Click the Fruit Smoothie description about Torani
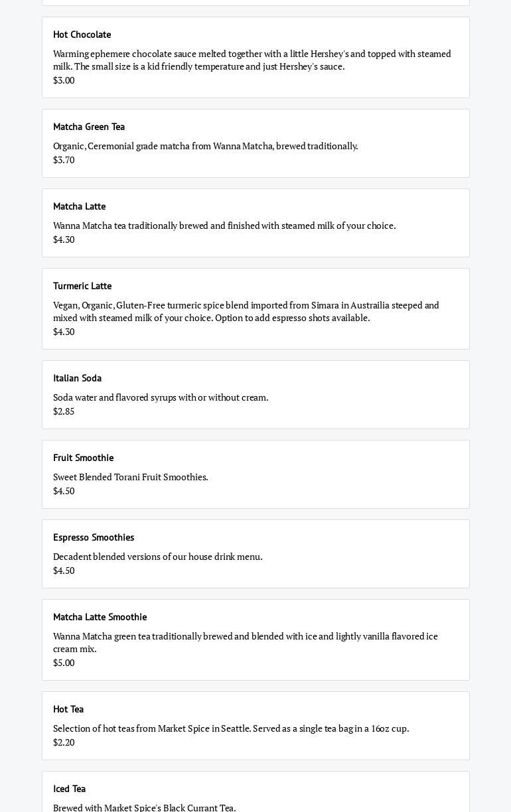 tap(131, 477)
